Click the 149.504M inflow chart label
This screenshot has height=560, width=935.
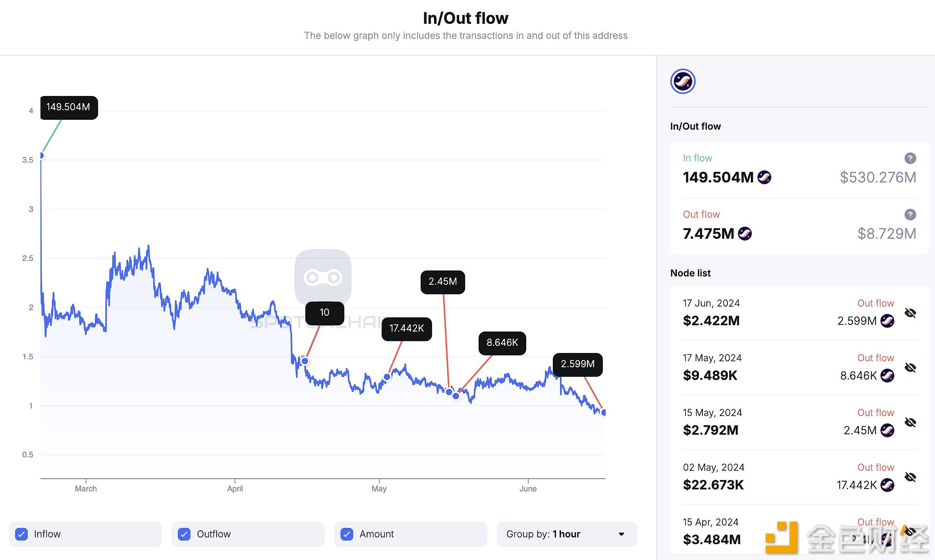pos(69,107)
